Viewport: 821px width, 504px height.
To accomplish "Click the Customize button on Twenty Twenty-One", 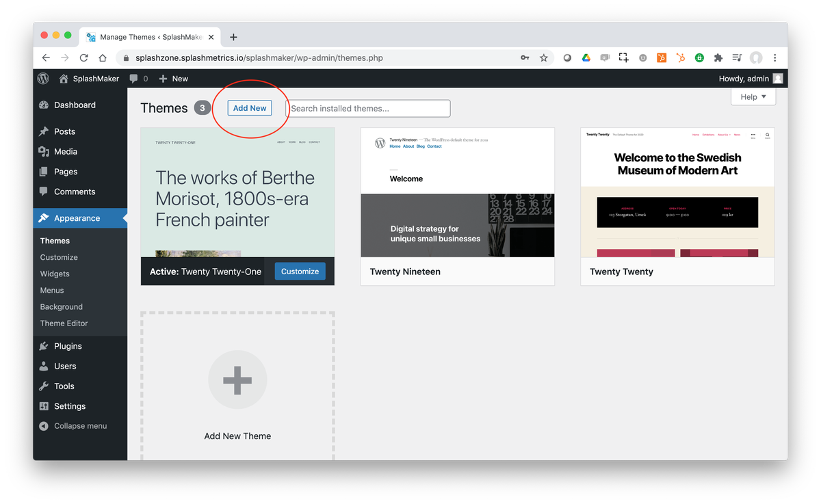I will (300, 271).
